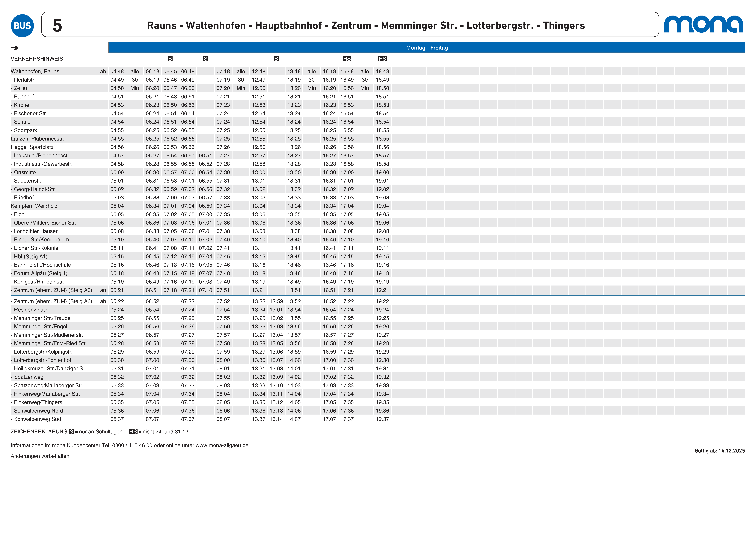
Task: Click the S marker above 12.59 column
Action: (x=276, y=59)
